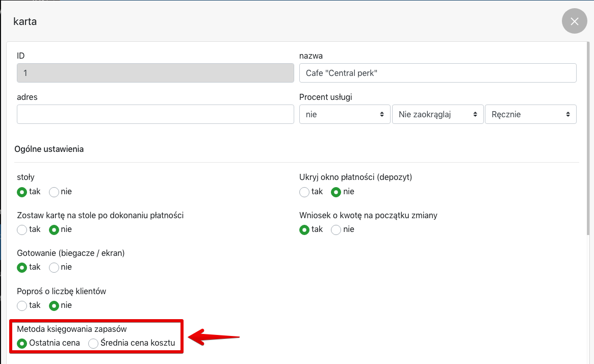This screenshot has width=594, height=364.
Task: Open the 'Ręcznie' dropdown
Action: (x=530, y=114)
